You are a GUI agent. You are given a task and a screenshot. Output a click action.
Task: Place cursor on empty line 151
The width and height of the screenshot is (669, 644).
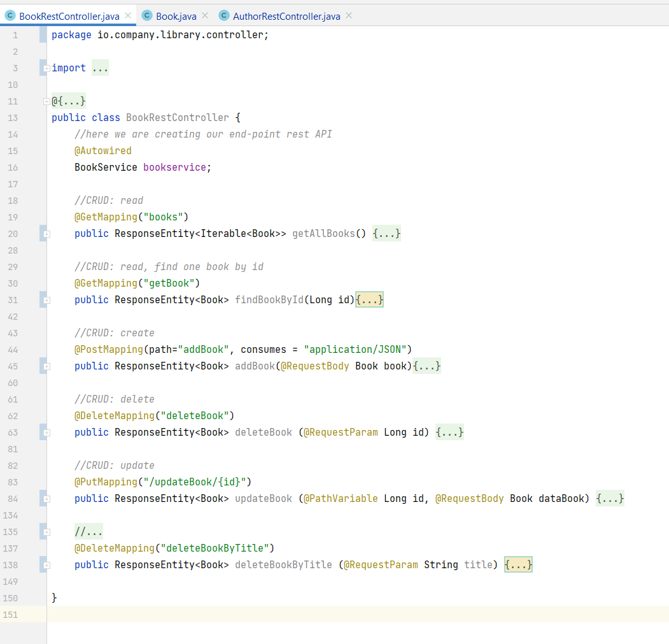(x=358, y=615)
